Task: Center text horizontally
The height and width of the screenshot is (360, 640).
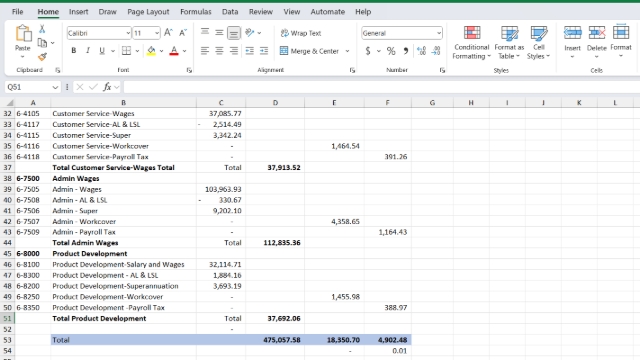Action: point(219,51)
